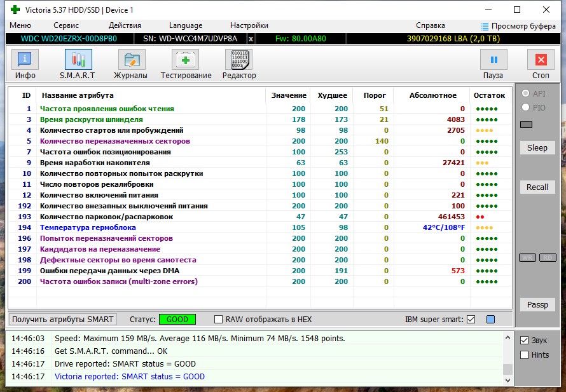Open the Редактор hex editor icon
Screen dimensions: 566x392
(x=238, y=59)
